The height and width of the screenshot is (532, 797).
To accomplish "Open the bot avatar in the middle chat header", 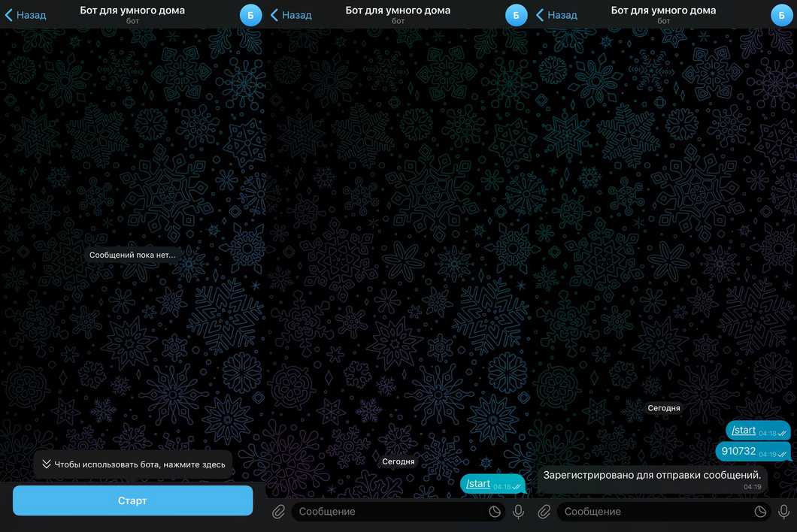I will [516, 15].
